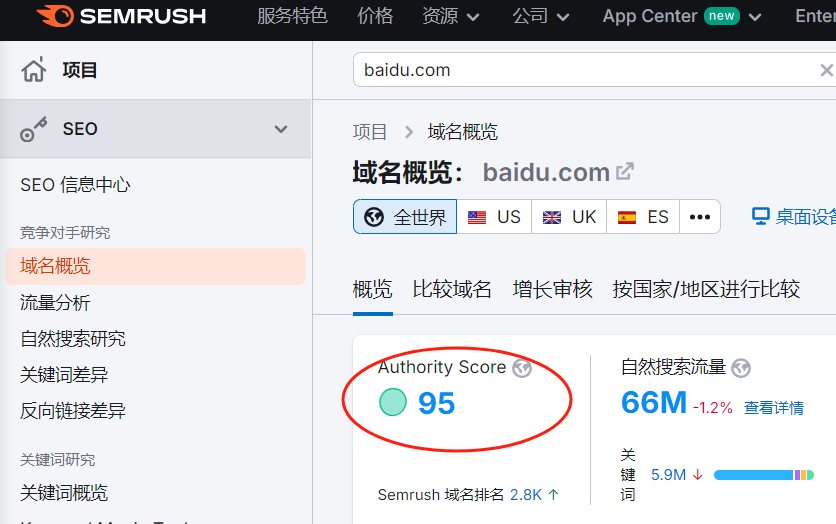This screenshot has height=524, width=836.
Task: Click the 关键词研究 section label
Action: 58,459
